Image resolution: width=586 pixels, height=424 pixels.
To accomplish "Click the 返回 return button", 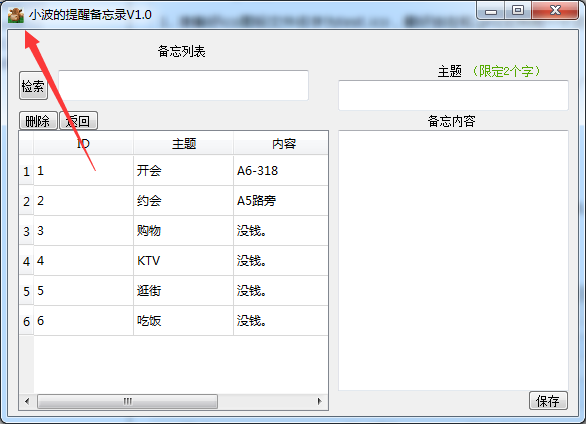I will pyautogui.click(x=78, y=121).
